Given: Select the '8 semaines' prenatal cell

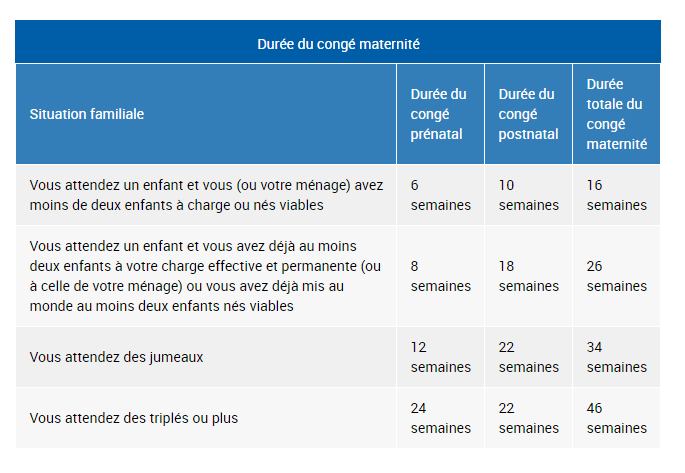Looking at the screenshot, I should pos(440,276).
